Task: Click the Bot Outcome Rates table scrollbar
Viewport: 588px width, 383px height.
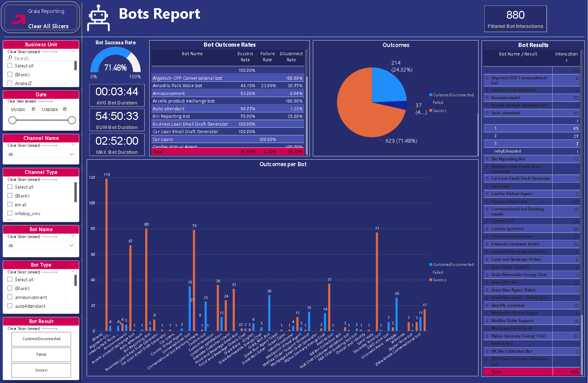Action: (307, 64)
